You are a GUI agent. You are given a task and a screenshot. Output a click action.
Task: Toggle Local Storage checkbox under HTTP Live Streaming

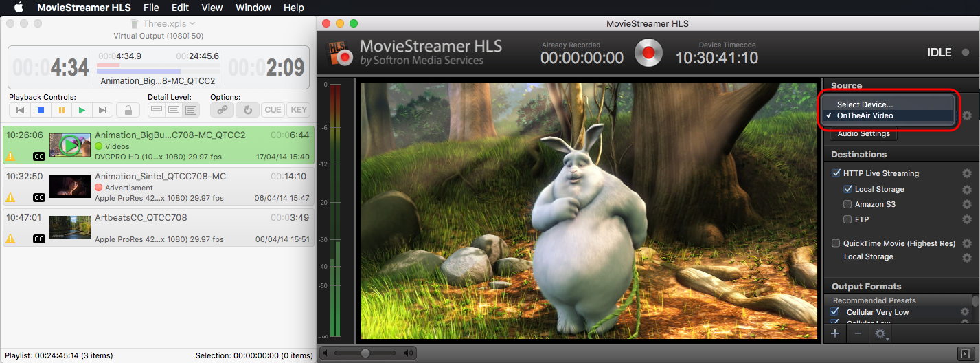click(x=847, y=189)
